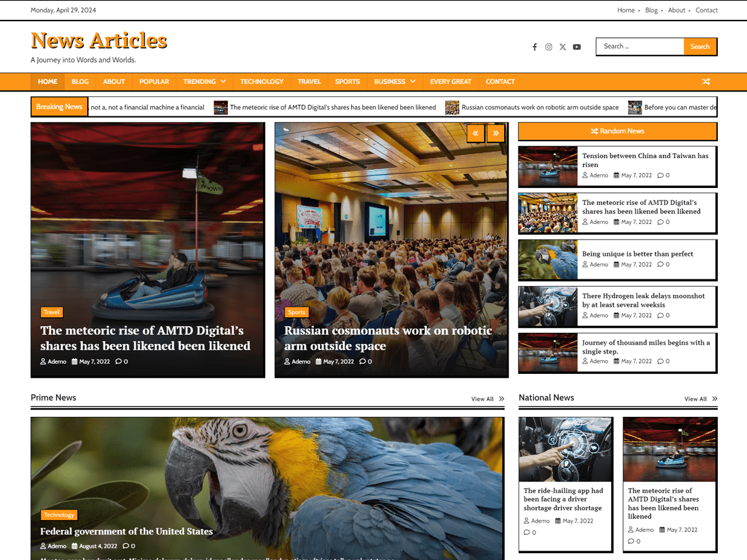The height and width of the screenshot is (560, 747).
Task: Open Contact from the top-right menu
Action: [707, 10]
